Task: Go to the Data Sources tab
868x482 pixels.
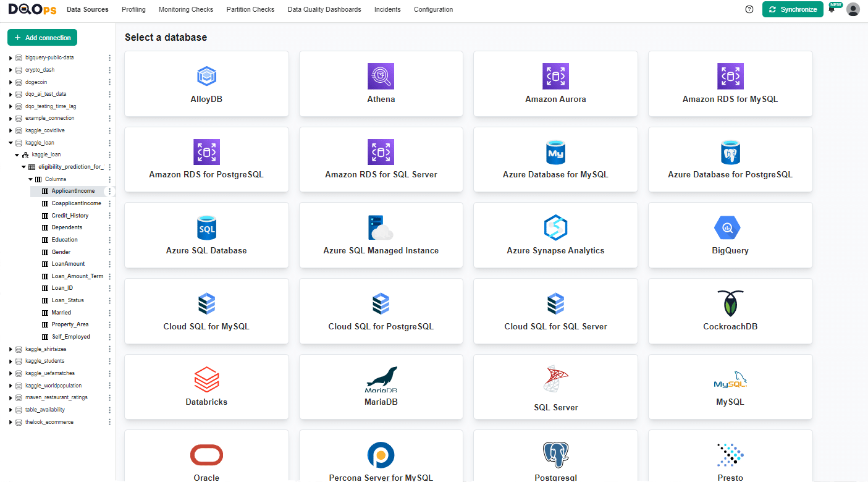Action: tap(88, 9)
